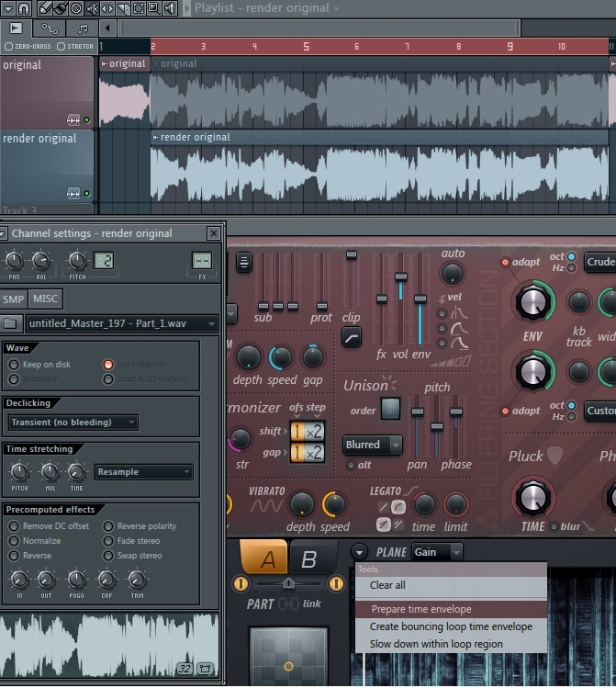Enable Reverse polarity option
Screen dimensions: 616x688
click(108, 526)
